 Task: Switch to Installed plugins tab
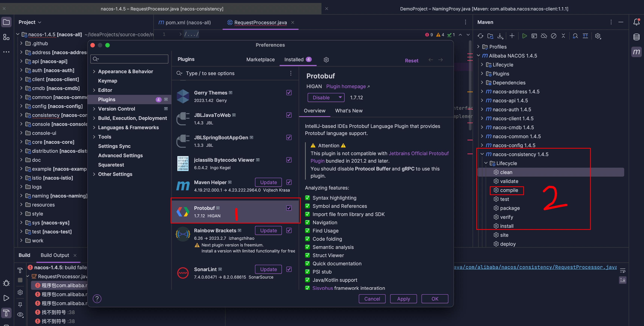pyautogui.click(x=298, y=60)
